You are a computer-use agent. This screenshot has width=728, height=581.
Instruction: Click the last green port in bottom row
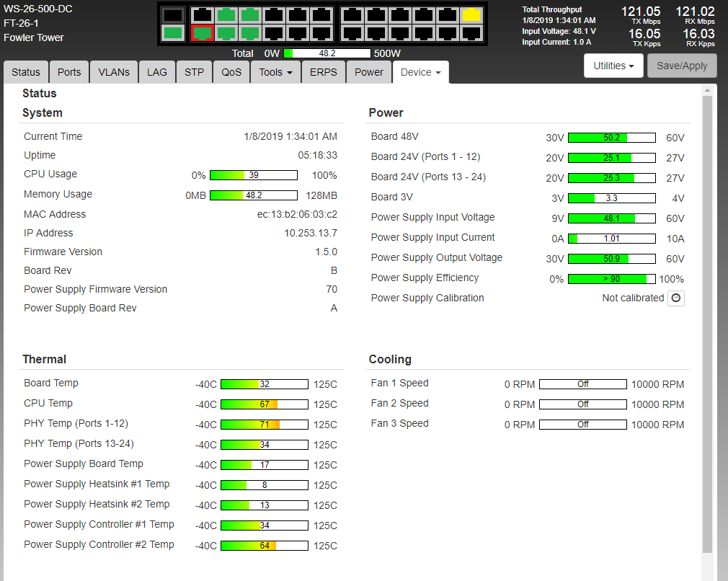pos(250,33)
